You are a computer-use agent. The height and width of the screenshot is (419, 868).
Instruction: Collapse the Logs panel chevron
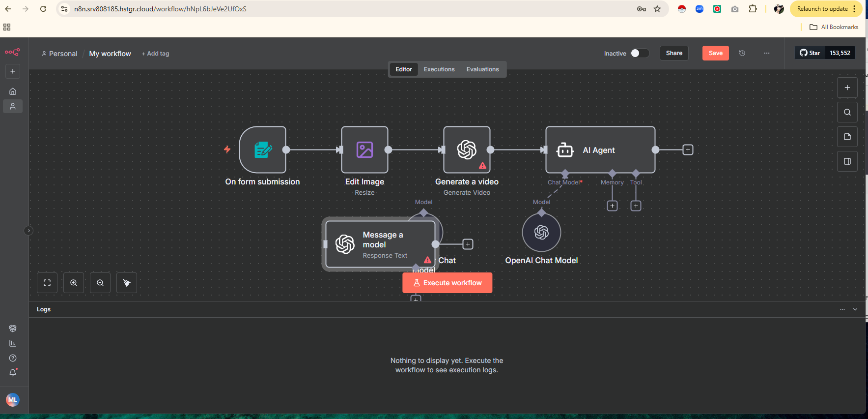(x=855, y=309)
